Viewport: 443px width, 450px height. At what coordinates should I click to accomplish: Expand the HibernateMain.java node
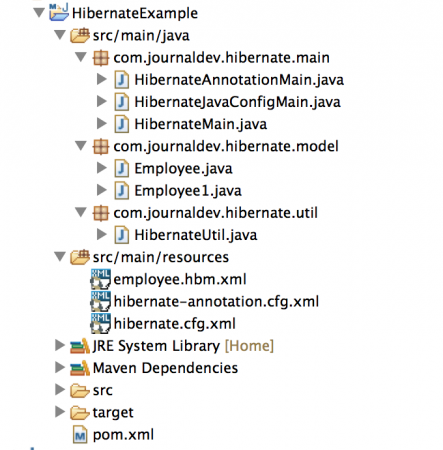point(102,123)
